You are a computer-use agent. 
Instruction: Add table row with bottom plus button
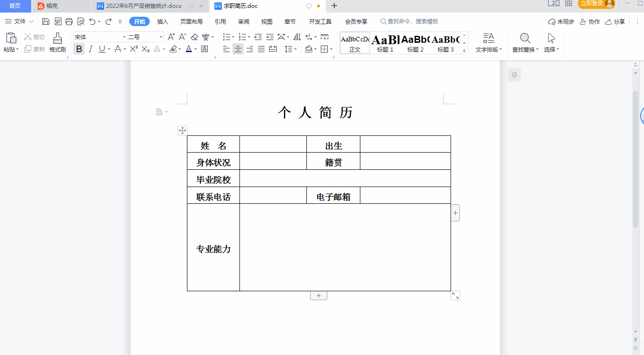(x=319, y=295)
